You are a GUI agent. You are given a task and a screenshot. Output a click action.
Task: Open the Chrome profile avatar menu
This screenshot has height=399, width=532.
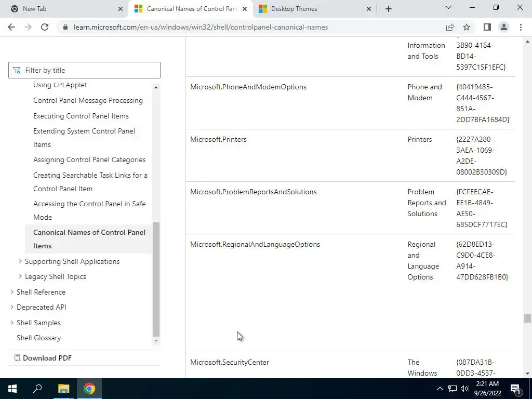tap(504, 27)
